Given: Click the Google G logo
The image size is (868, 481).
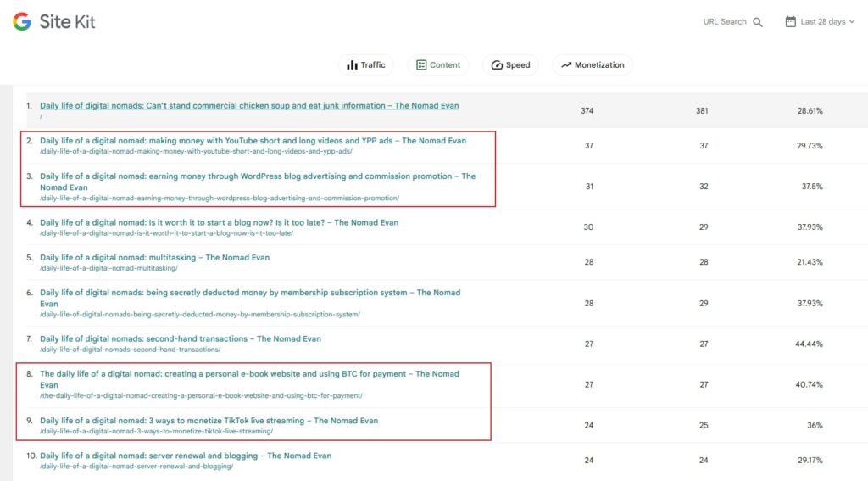Looking at the screenshot, I should [22, 22].
